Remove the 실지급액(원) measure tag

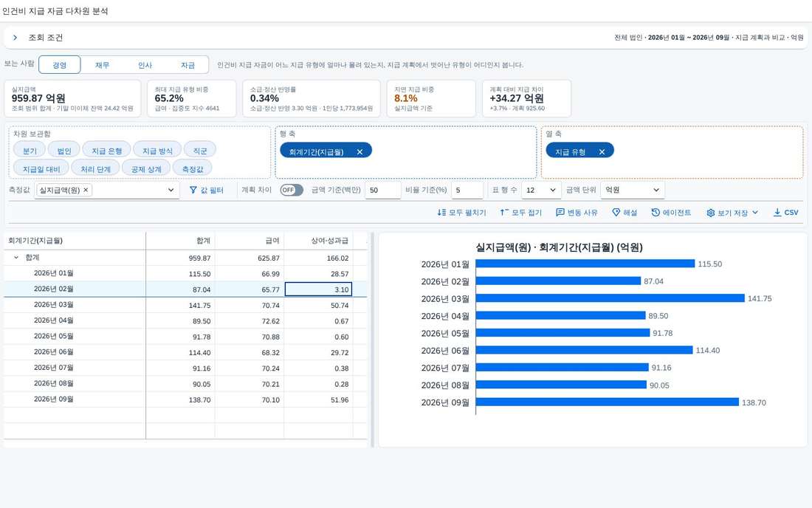[86, 190]
